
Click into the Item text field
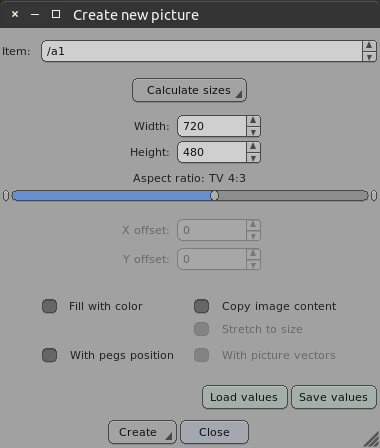coord(202,51)
